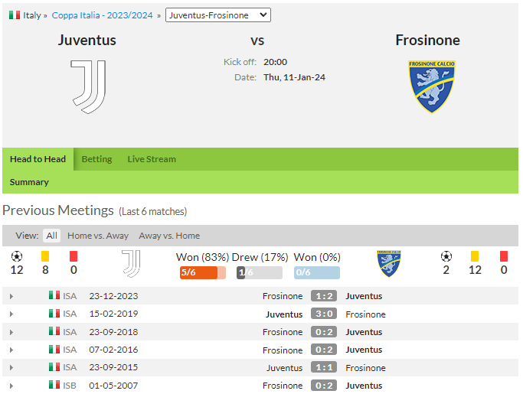
Task: Expand the 23-12-2023 match row
Action: click(x=11, y=296)
